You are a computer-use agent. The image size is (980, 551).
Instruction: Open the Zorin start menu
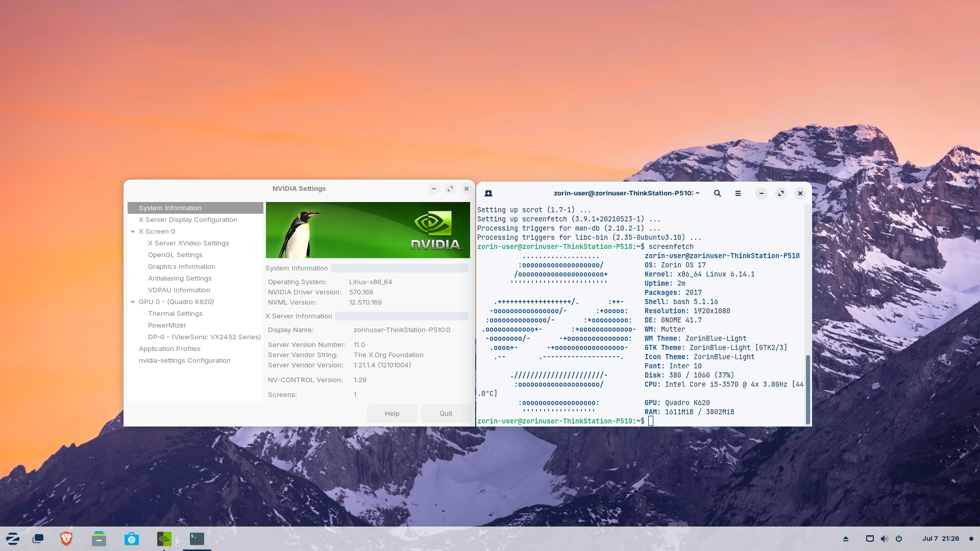[x=12, y=539]
